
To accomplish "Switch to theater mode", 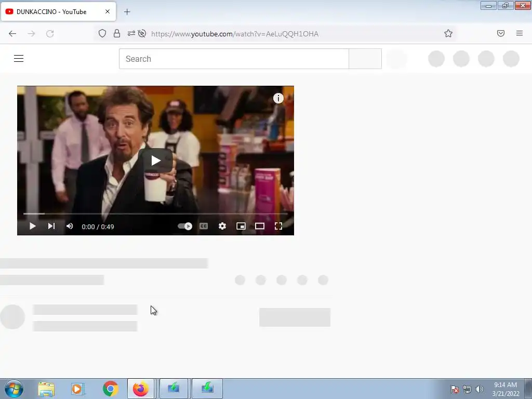I will (260, 227).
